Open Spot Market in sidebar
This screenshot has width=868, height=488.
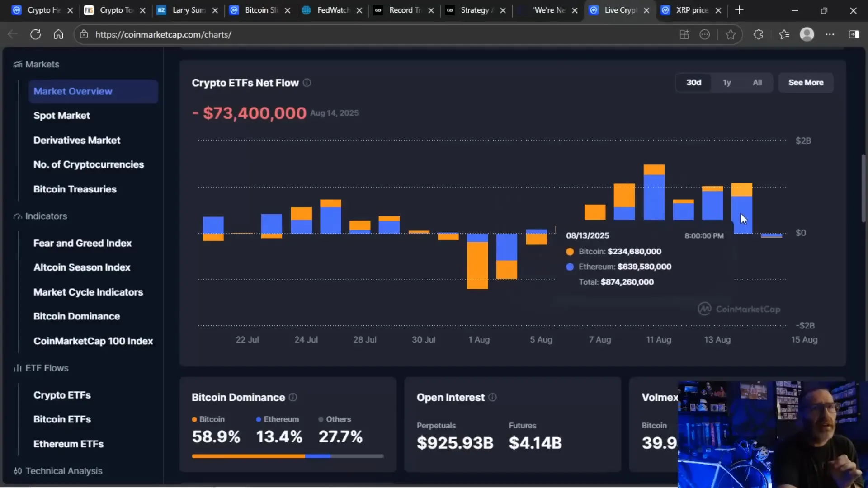point(61,116)
